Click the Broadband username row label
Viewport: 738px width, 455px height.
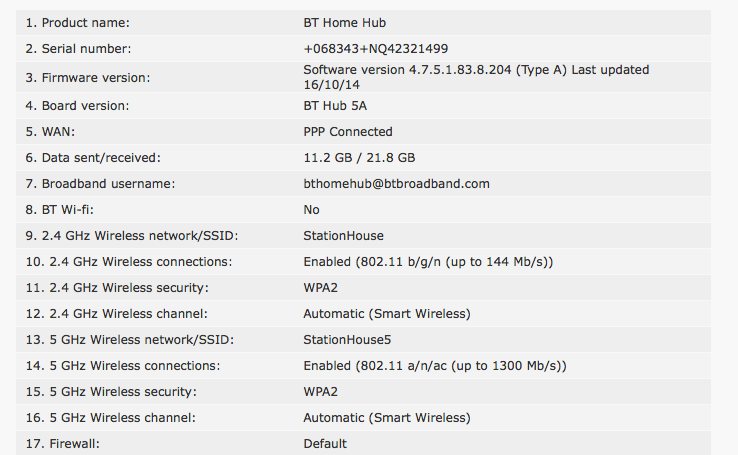click(x=100, y=184)
